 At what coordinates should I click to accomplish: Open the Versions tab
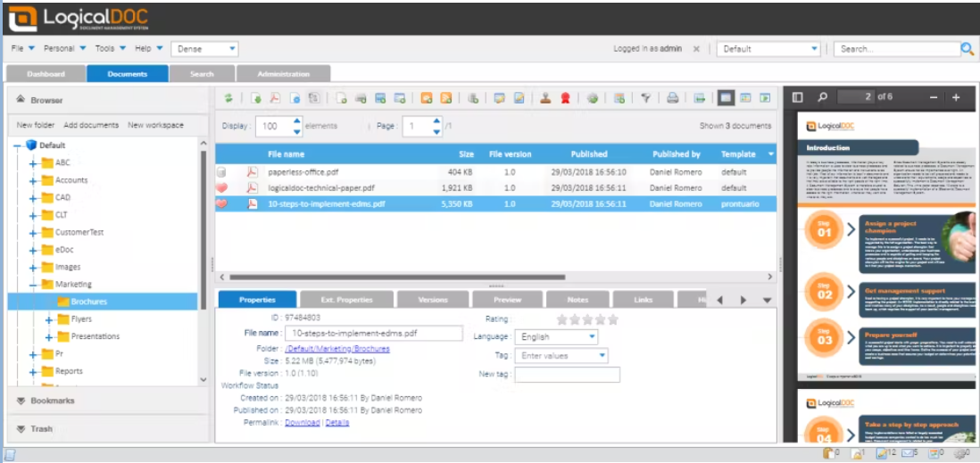click(x=433, y=300)
